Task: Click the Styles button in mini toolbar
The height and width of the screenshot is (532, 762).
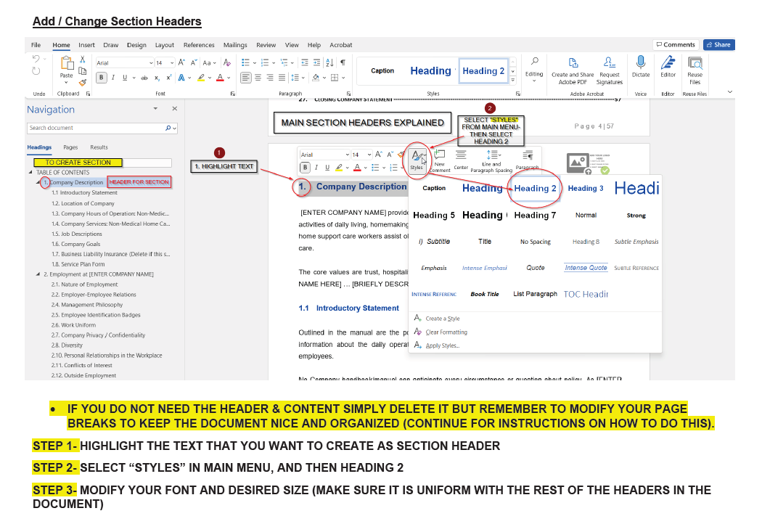Action: 417,160
